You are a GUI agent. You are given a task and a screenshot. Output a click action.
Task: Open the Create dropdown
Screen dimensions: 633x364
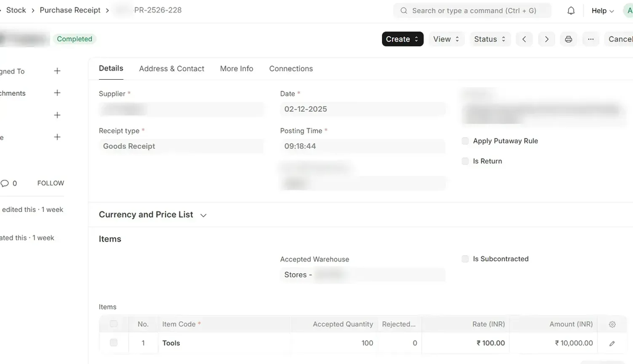click(x=402, y=39)
